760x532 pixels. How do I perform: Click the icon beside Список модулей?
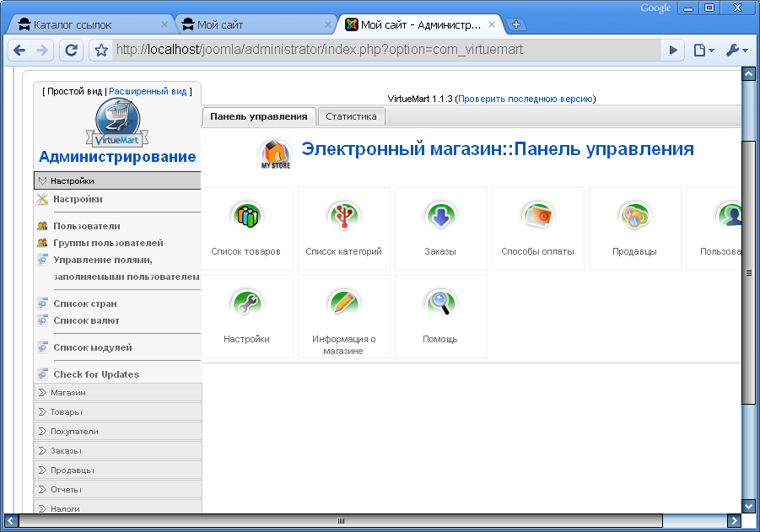coord(43,347)
